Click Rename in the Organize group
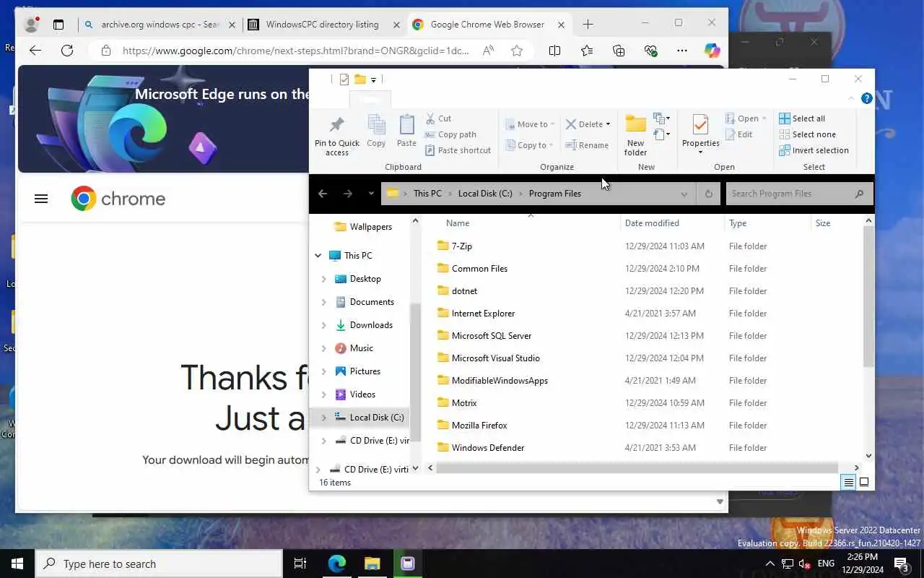The height and width of the screenshot is (578, 924). 587,145
